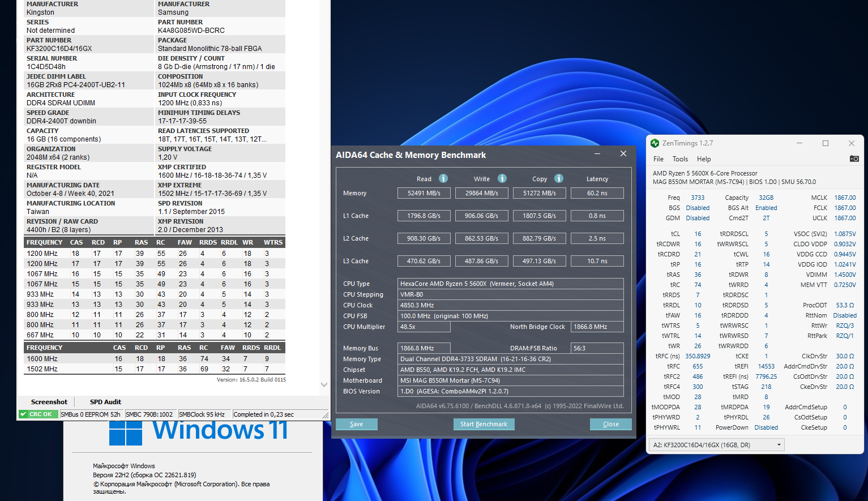Screen dimensions: 868x501
Task: Click the Memory Copy value 51272 MB/s
Action: [x=540, y=193]
